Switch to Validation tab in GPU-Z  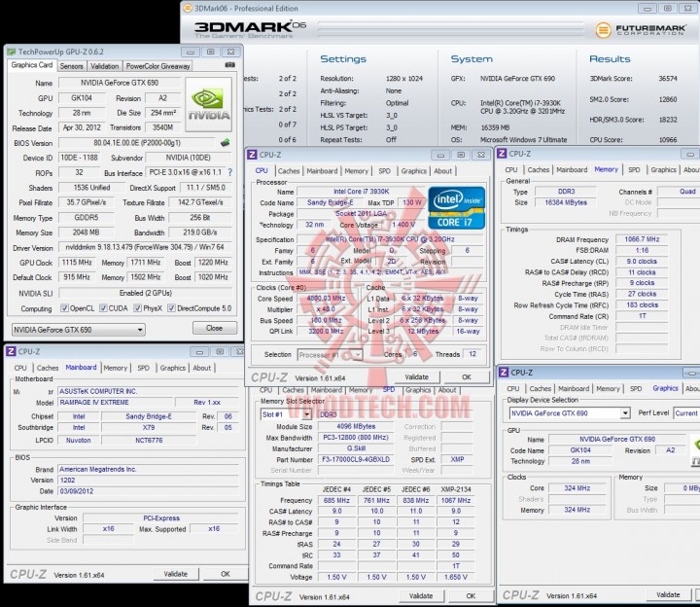click(104, 66)
